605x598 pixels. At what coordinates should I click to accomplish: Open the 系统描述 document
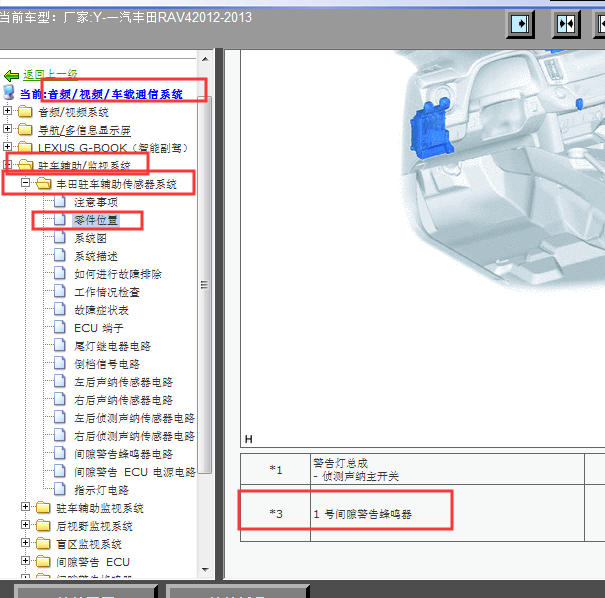[x=96, y=256]
